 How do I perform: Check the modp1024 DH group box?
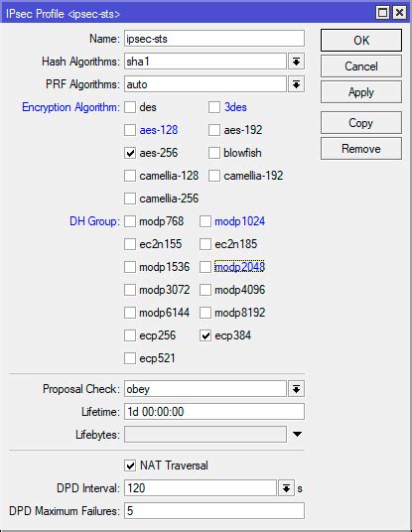pos(206,221)
